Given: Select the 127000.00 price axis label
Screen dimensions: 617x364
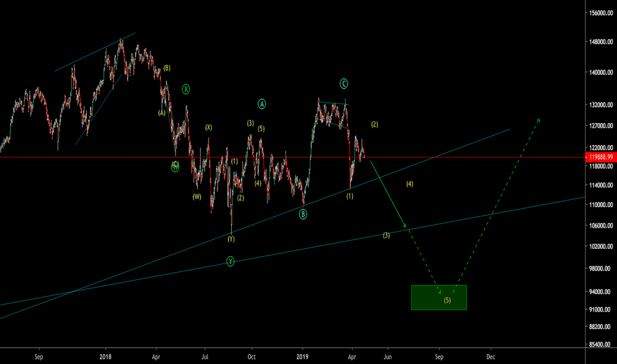Looking at the screenshot, I should [600, 126].
